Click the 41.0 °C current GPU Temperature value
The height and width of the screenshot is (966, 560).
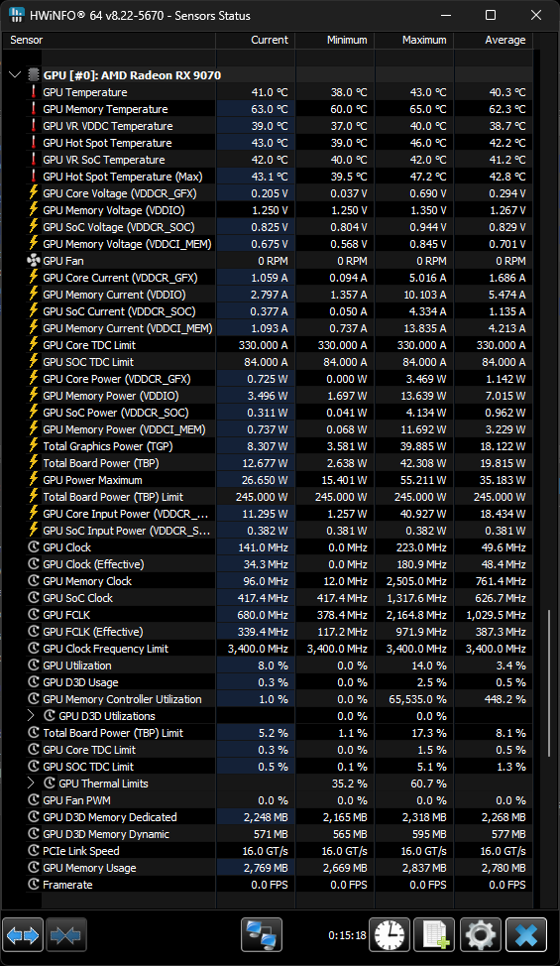(x=256, y=92)
